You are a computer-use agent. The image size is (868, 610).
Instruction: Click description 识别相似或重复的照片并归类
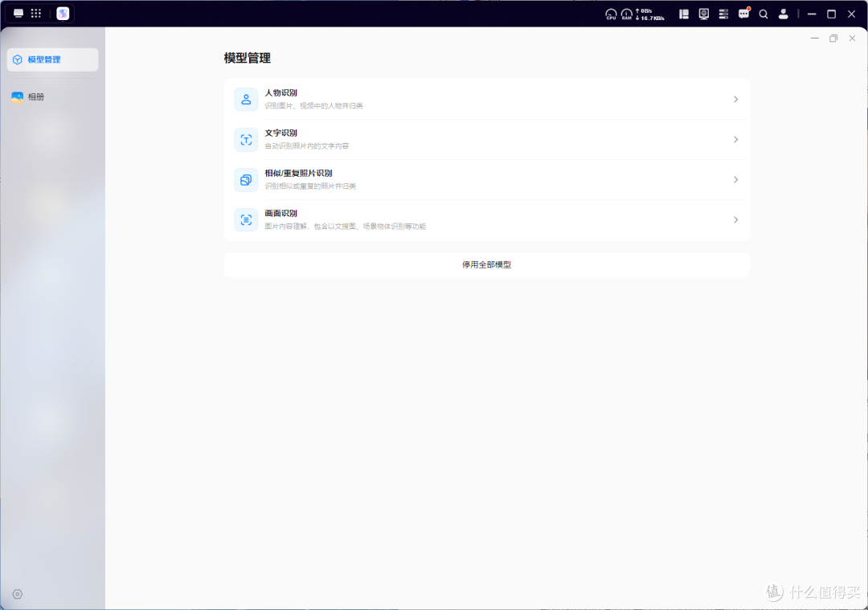pyautogui.click(x=310, y=186)
